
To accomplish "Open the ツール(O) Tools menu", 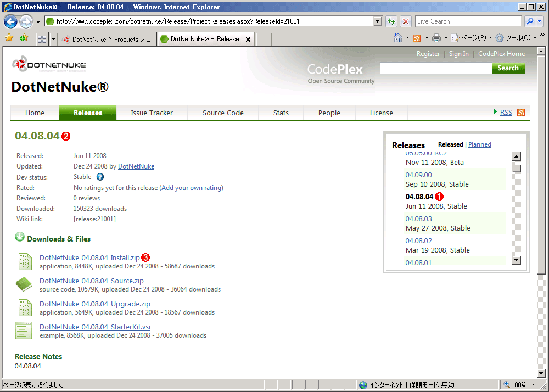I will pyautogui.click(x=516, y=38).
